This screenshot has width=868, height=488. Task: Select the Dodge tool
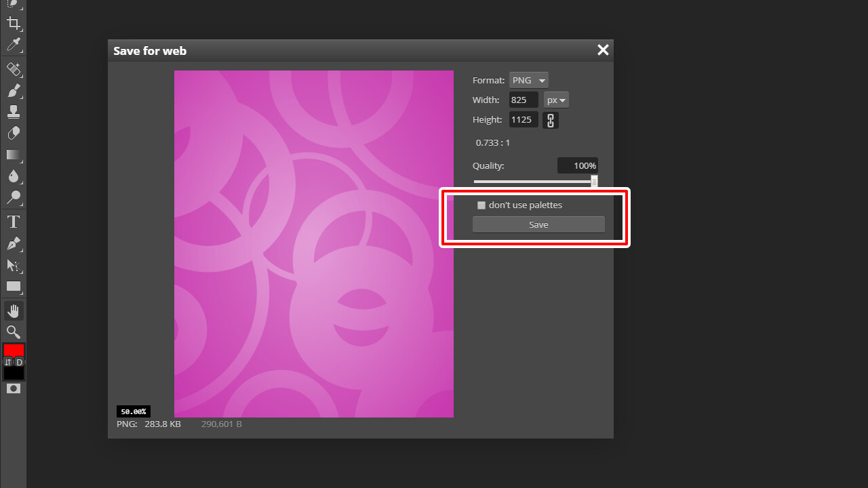pos(13,198)
